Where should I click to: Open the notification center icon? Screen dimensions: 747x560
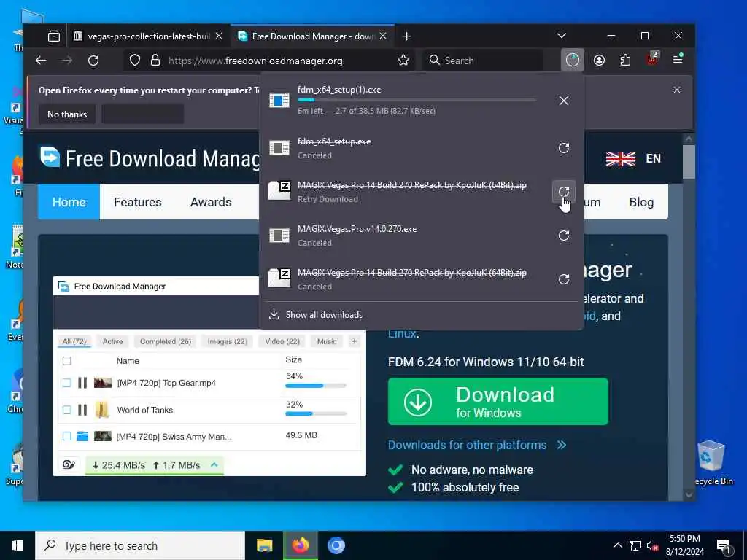coord(724,545)
